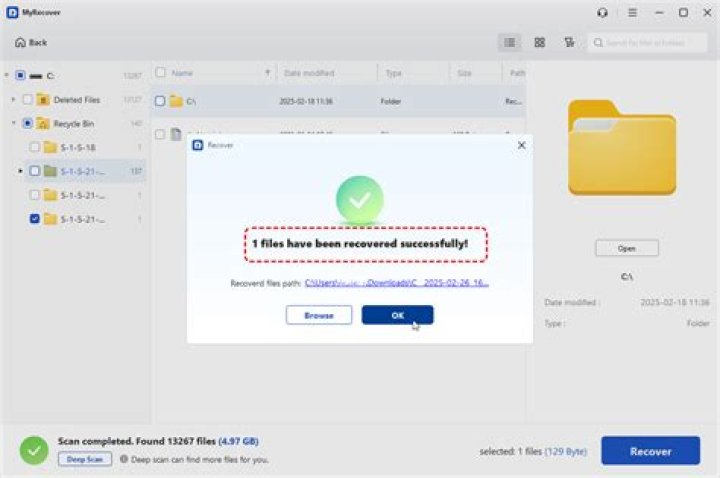
Task: Toggle the select-all checkbox beside Name
Action: [x=160, y=73]
